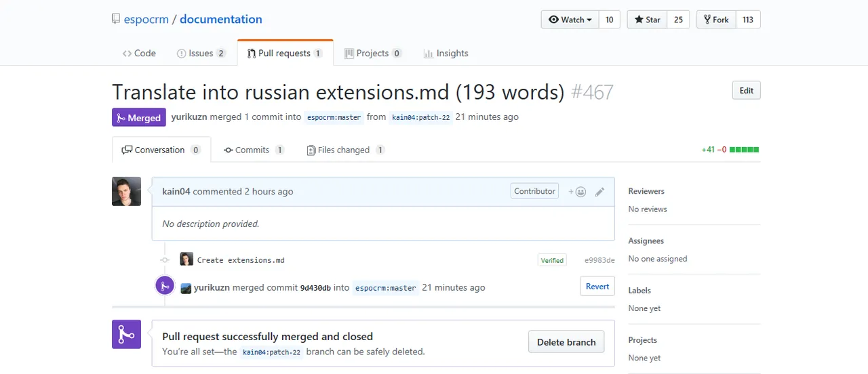
Task: Click the +41 −0 diffstat bar
Action: (x=730, y=150)
